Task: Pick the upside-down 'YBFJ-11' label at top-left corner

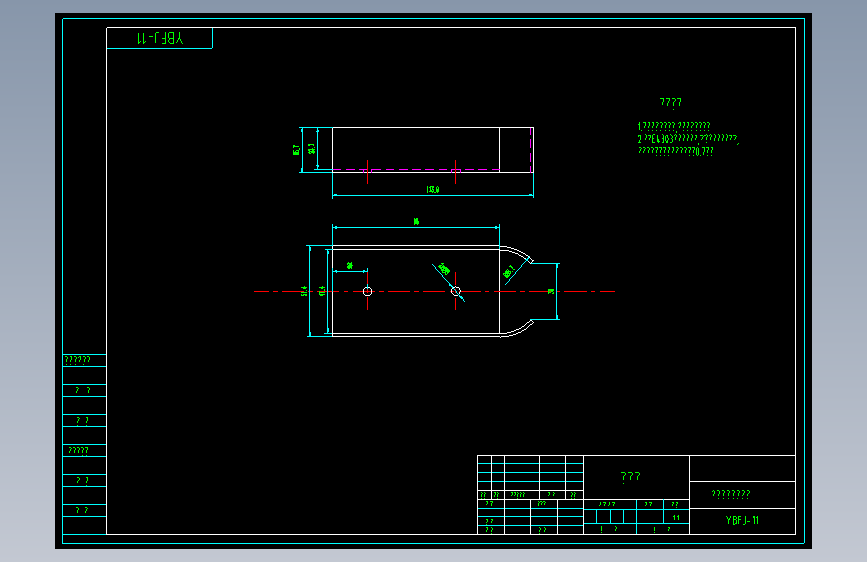Action: [x=160, y=38]
